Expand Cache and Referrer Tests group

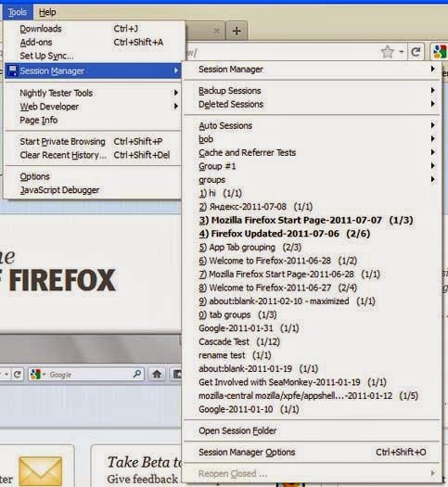[x=312, y=153]
